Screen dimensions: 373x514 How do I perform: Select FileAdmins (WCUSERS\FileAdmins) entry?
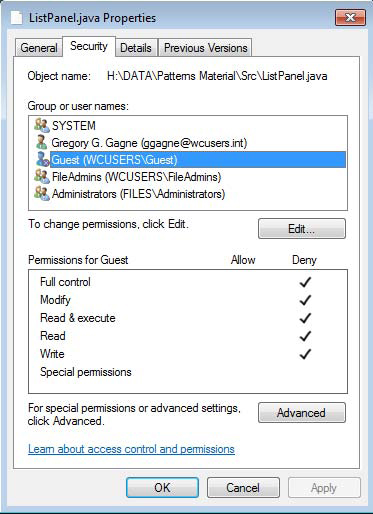[136, 177]
